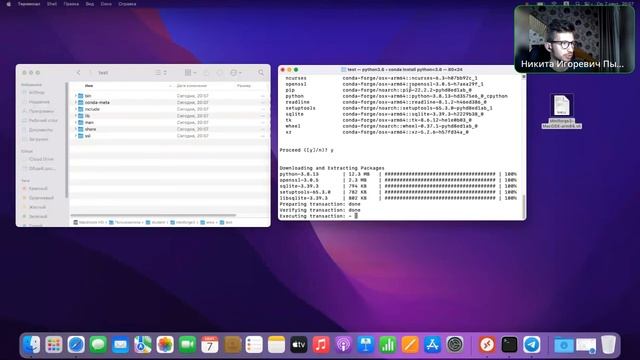Open Finder view mode switcher
640x360 pixels.
coord(161,73)
